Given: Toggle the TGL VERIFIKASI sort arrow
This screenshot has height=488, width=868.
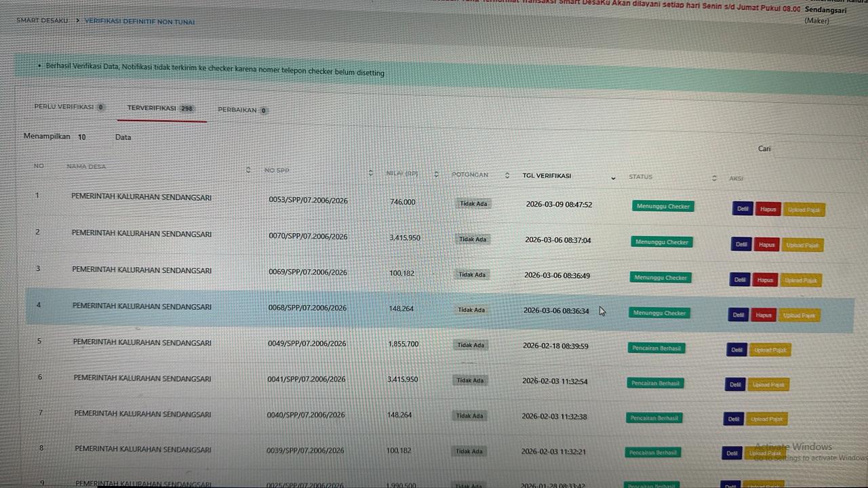Looking at the screenshot, I should (613, 178).
